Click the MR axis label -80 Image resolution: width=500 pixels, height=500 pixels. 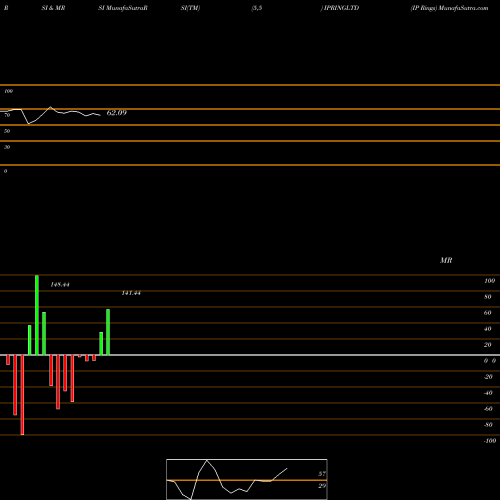point(488,425)
